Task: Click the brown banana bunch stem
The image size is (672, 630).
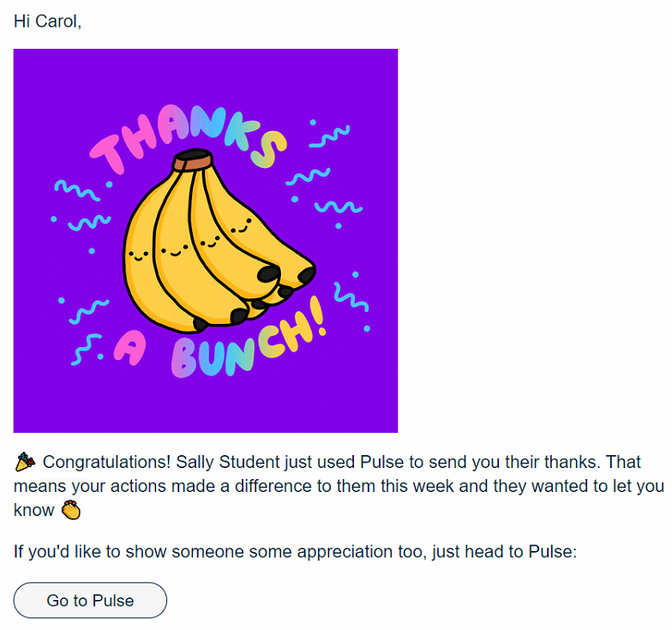Action: tap(193, 160)
